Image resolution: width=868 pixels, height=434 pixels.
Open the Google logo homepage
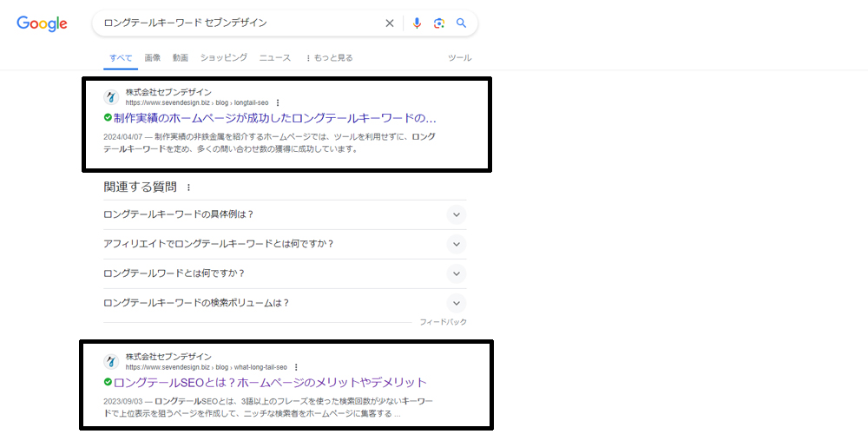[42, 23]
